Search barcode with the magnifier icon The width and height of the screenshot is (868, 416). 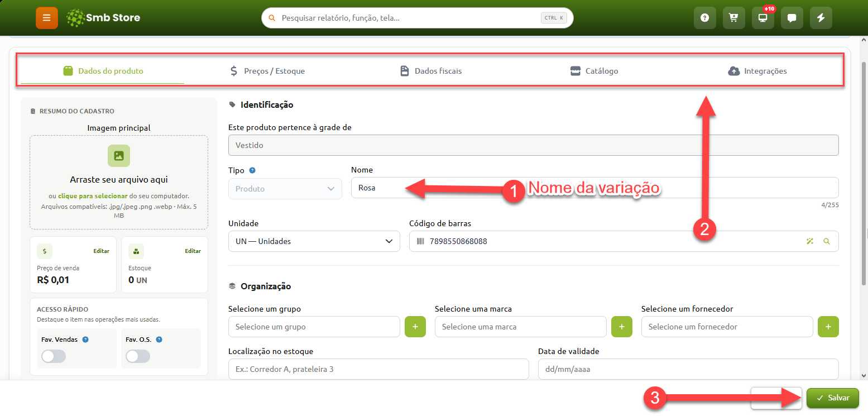tap(827, 241)
